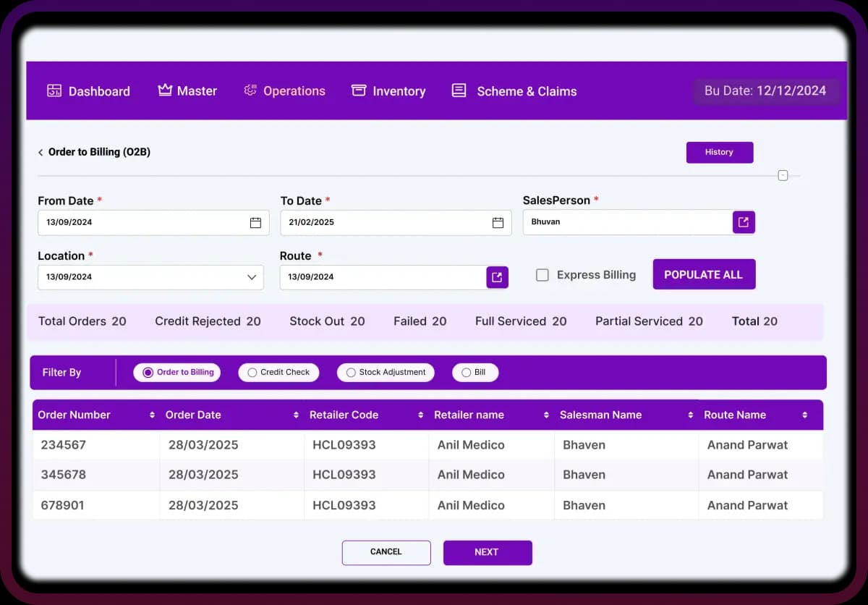Open the SalesPerson lookup icon

click(x=744, y=222)
